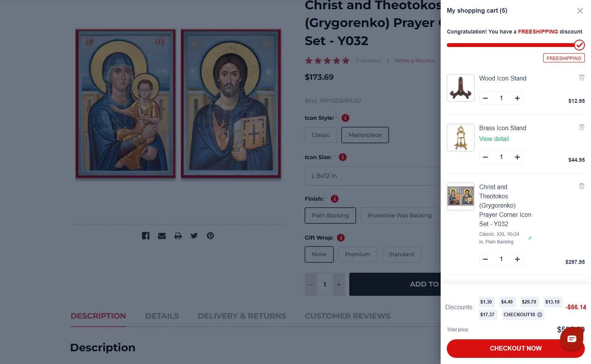
Task: Share product on Facebook
Action: point(146,236)
